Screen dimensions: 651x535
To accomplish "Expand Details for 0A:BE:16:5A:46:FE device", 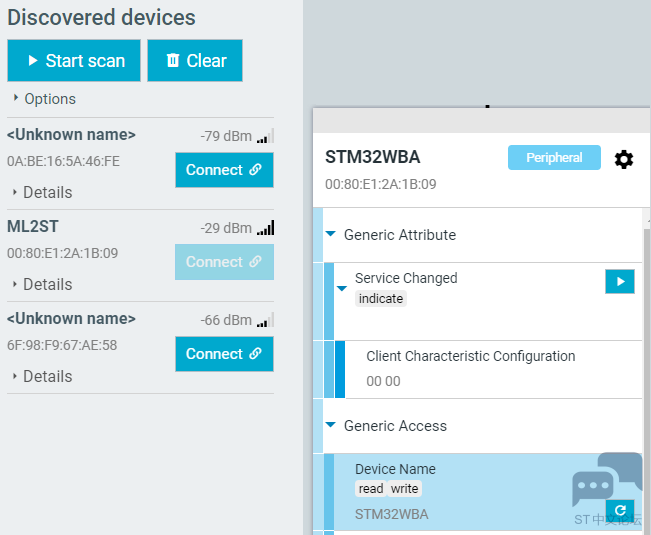I will (42, 192).
